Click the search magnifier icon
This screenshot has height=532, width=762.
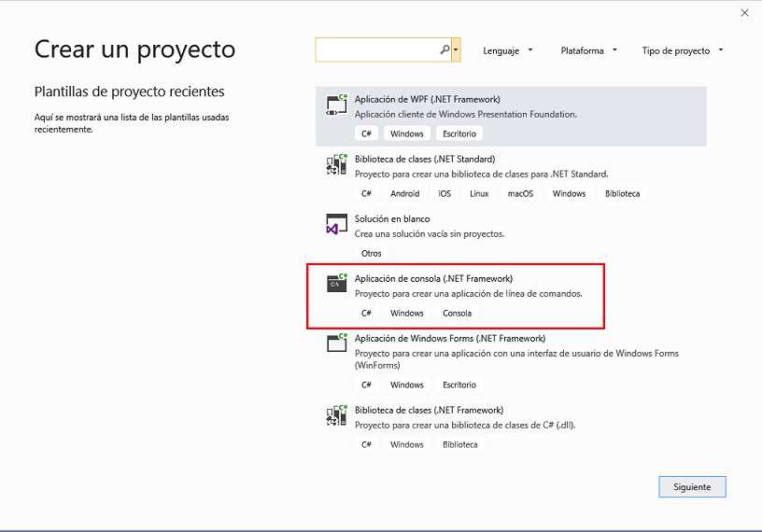tap(444, 49)
